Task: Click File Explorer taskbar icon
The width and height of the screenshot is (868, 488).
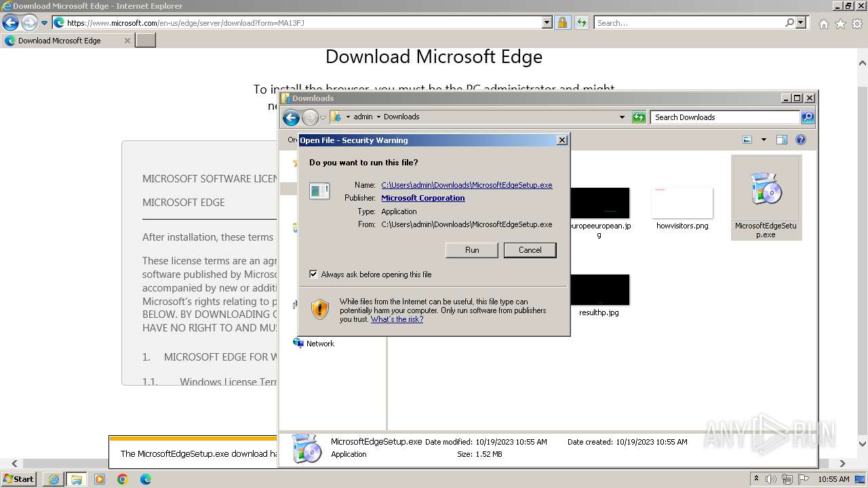Action: click(x=76, y=479)
